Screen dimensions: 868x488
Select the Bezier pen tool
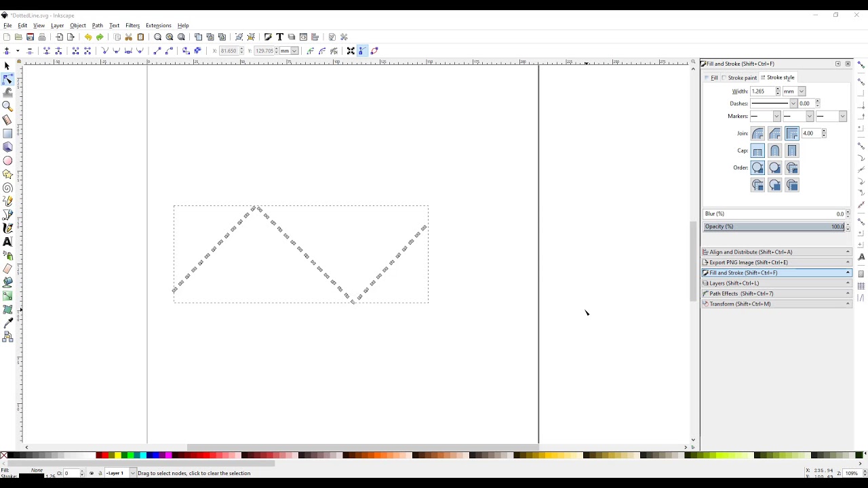click(x=7, y=215)
